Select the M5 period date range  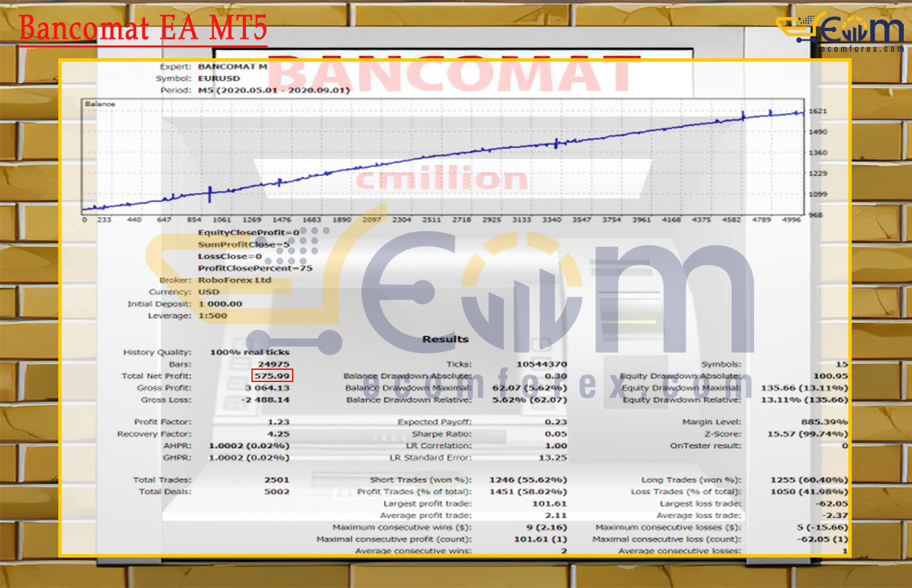click(x=274, y=90)
